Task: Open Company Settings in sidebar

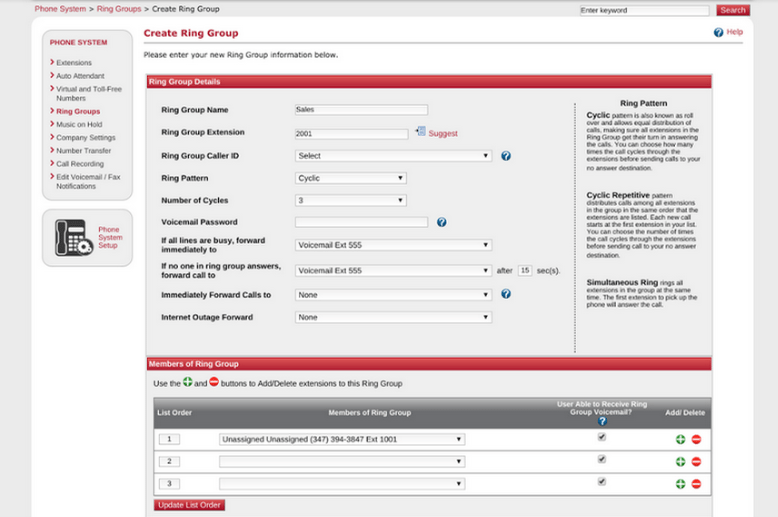Action: (x=85, y=137)
